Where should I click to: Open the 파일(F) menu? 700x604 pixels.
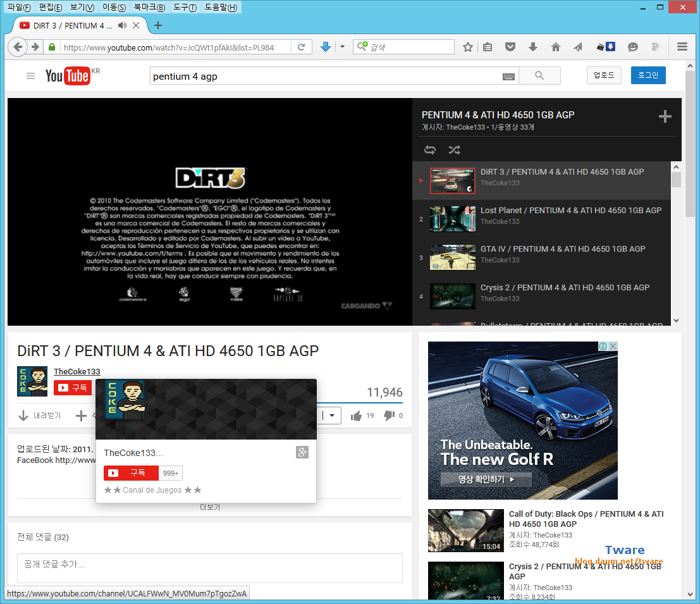[x=19, y=7]
